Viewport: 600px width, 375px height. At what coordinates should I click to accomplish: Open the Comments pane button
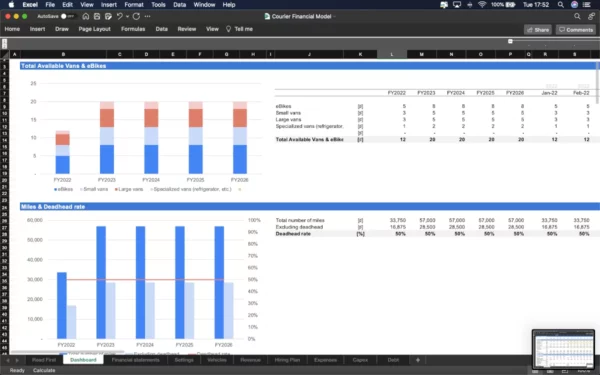576,30
